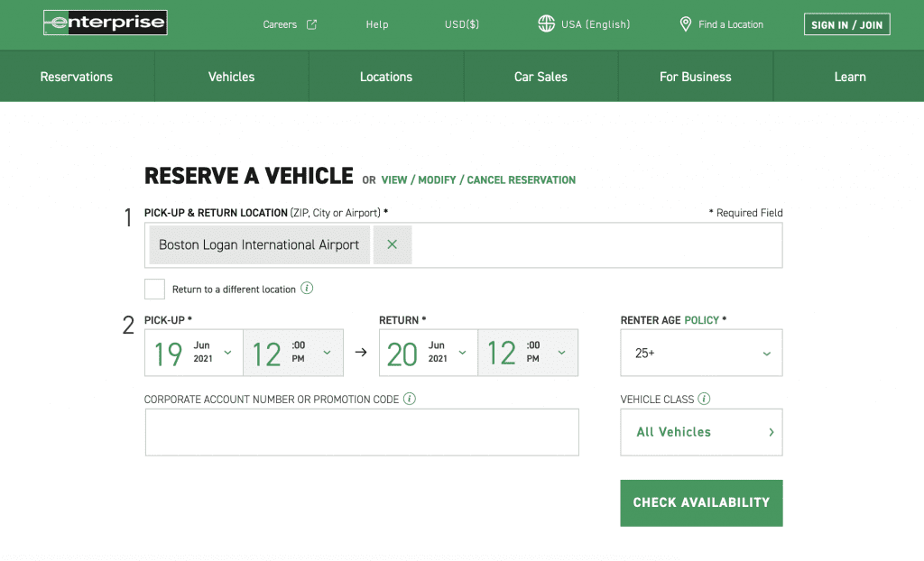Open the Help link
Screen dimensions: 924x561
pos(377,24)
